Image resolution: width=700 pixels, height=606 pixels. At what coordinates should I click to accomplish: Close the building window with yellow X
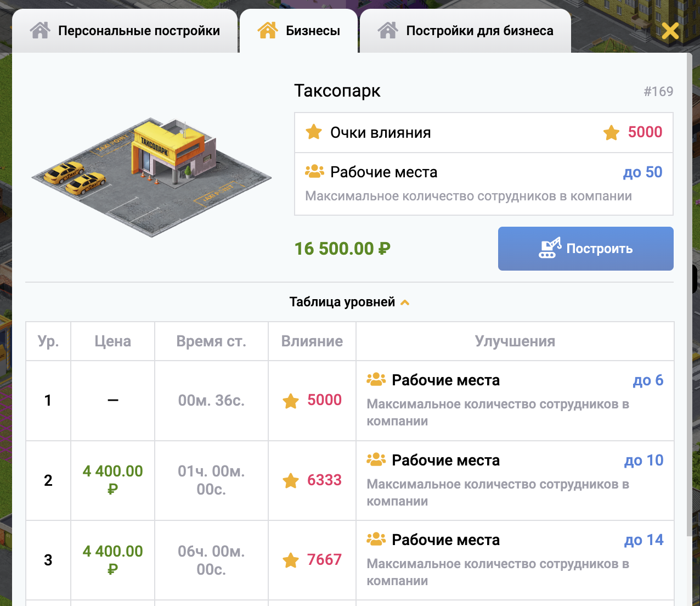(x=670, y=31)
